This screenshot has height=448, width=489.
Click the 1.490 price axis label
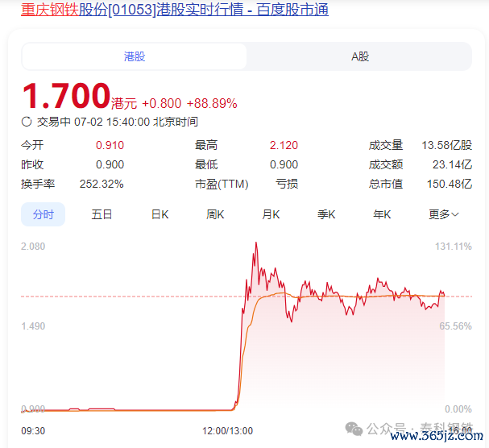(33, 326)
